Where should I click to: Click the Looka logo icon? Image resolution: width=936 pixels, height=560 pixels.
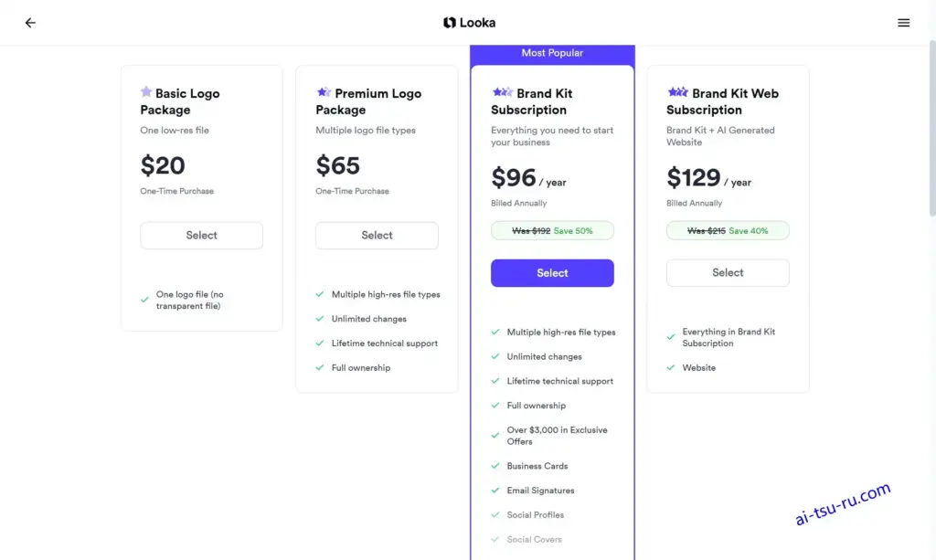pyautogui.click(x=450, y=23)
